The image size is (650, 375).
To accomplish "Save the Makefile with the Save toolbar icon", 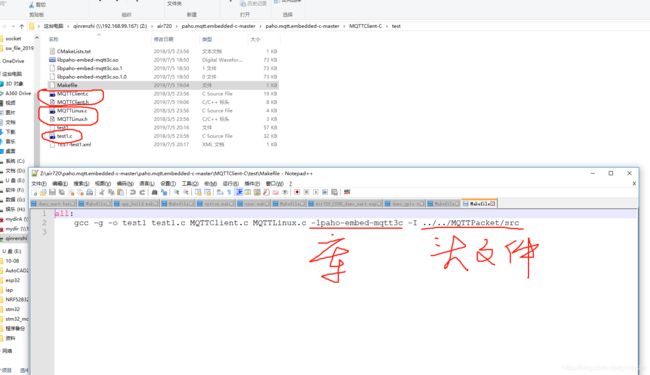I will 52,192.
